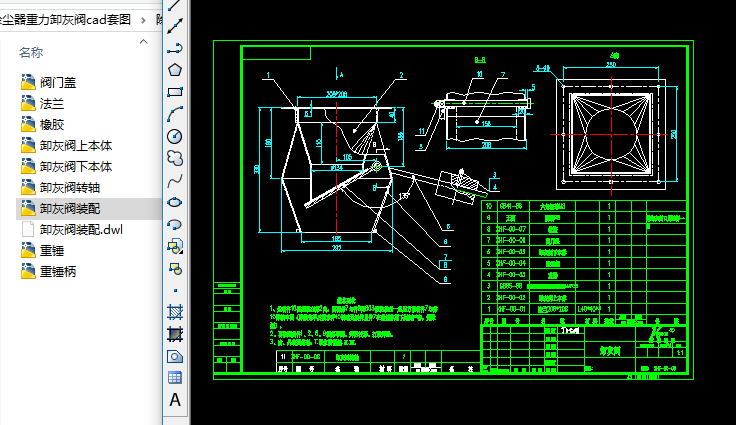Select the Table tool
The image size is (736, 425).
click(x=175, y=378)
